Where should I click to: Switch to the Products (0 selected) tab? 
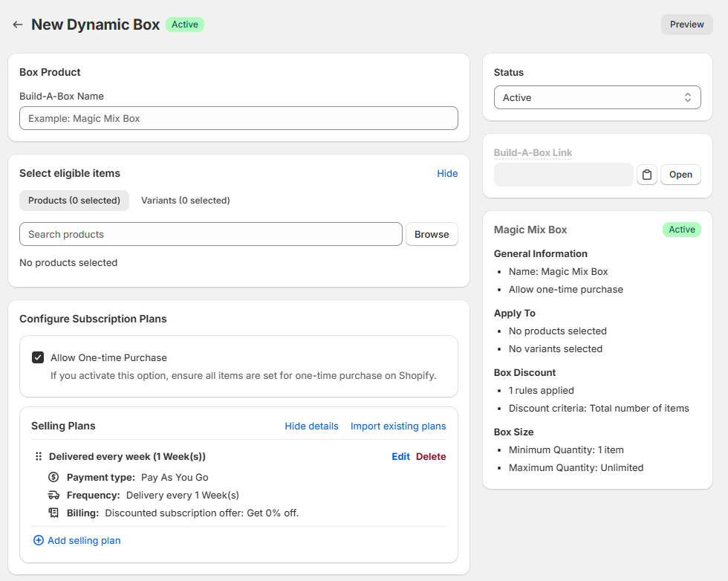(x=74, y=200)
